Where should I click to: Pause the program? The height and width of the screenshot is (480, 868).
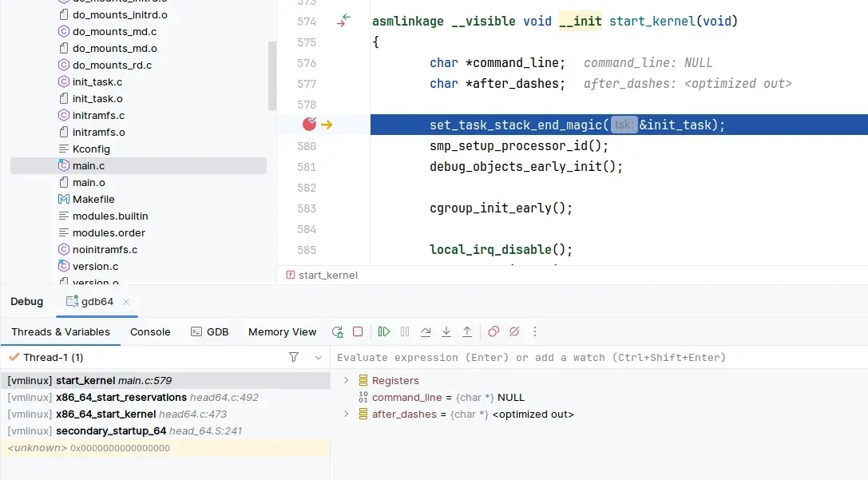click(405, 331)
